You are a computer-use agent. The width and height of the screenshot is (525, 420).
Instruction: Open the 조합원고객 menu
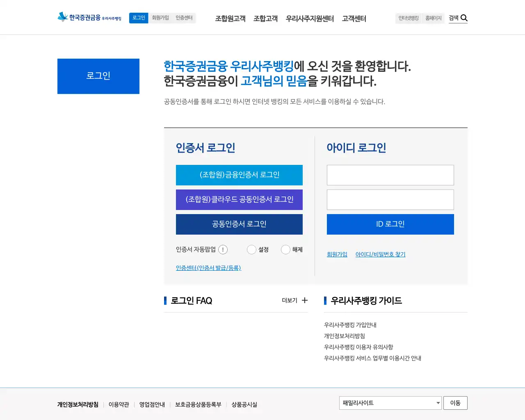tap(231, 18)
